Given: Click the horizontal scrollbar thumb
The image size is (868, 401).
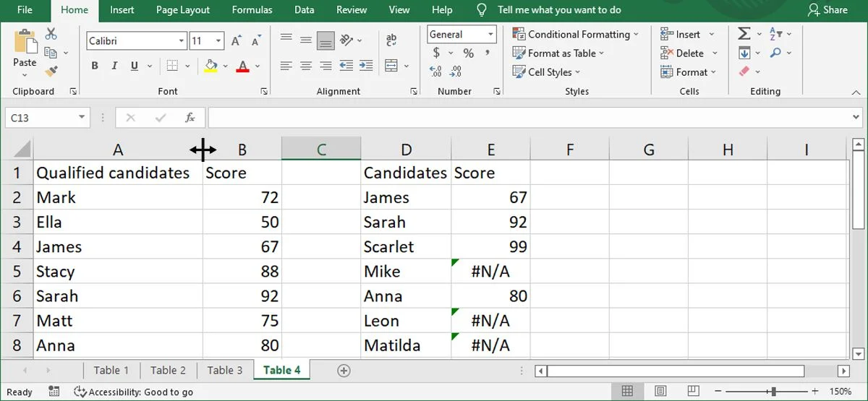Looking at the screenshot, I should [676, 371].
